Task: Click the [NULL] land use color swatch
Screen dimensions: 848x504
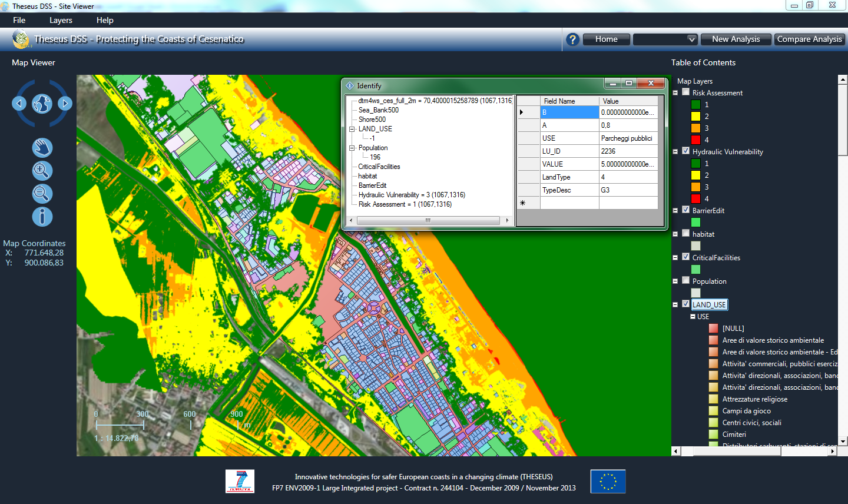Action: [x=713, y=328]
